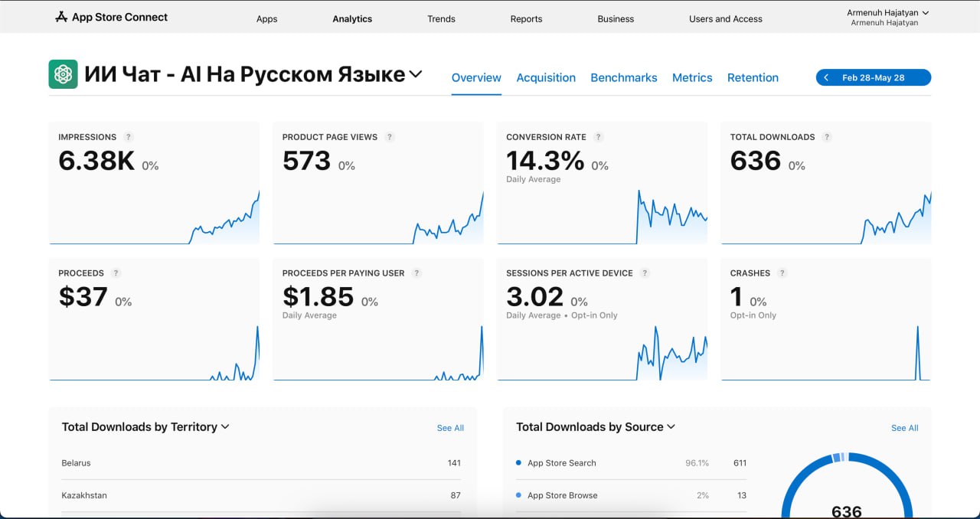This screenshot has height=519, width=980.
Task: Click help icon for Sessions Per Active Device
Action: point(645,273)
